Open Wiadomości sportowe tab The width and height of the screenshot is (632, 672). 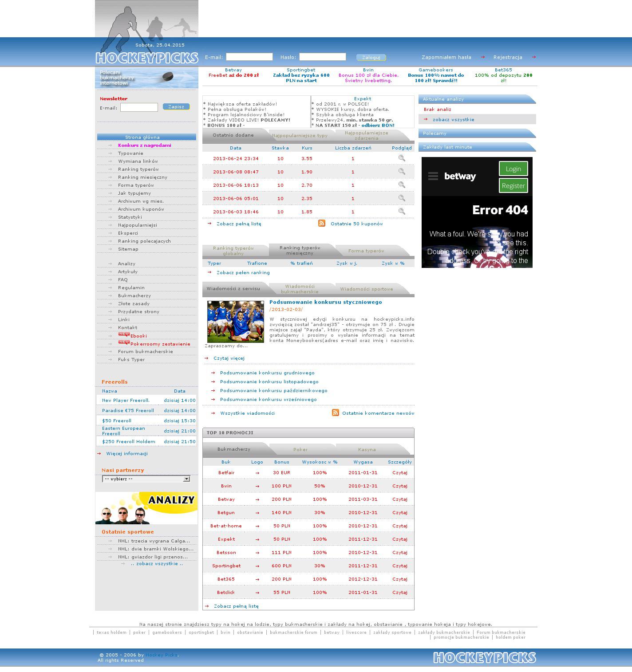[367, 289]
